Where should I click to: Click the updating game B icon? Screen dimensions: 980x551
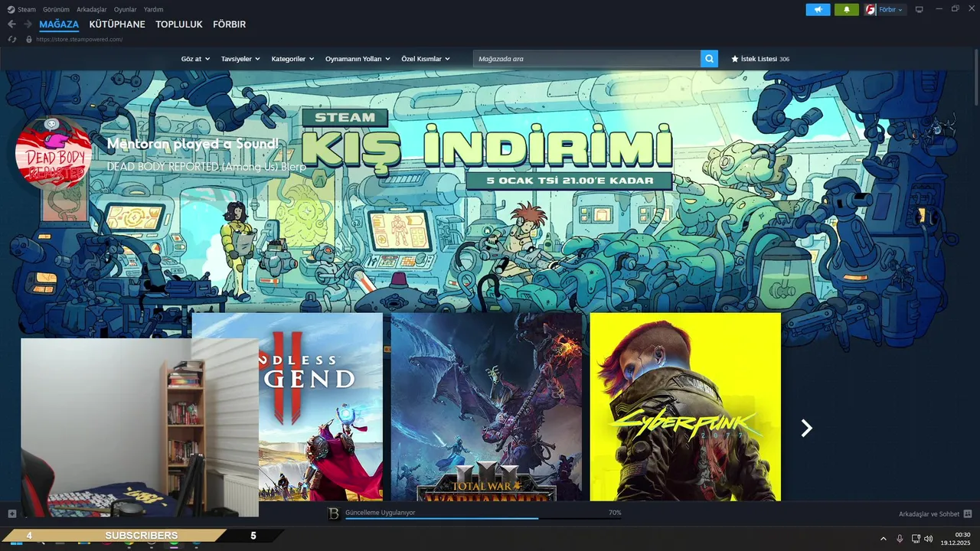(333, 514)
